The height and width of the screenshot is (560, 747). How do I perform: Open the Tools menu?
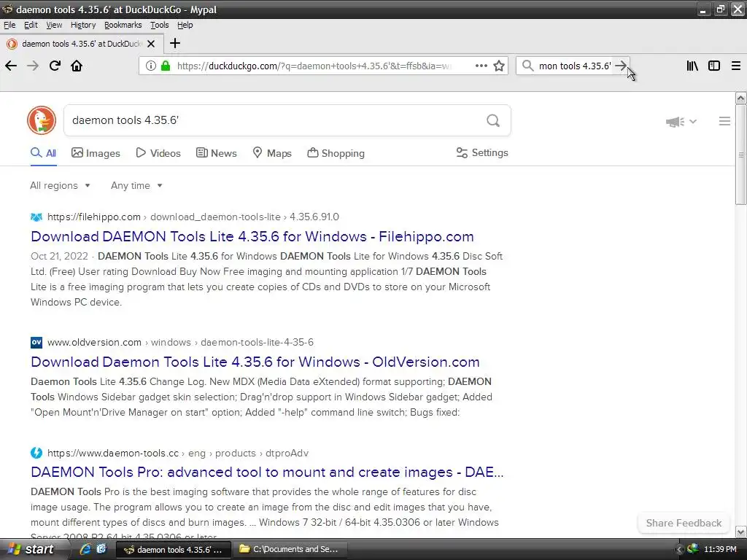(160, 25)
